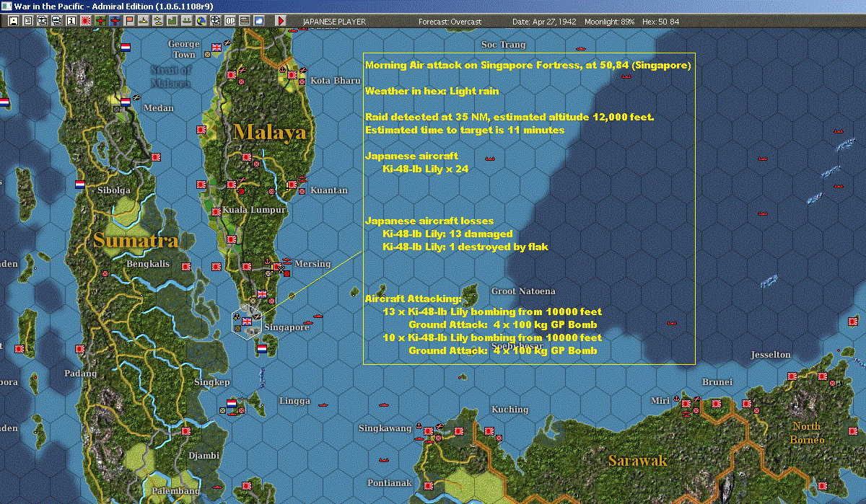Open the document list report icon
Screen dimensions: 866x504
(27, 21)
